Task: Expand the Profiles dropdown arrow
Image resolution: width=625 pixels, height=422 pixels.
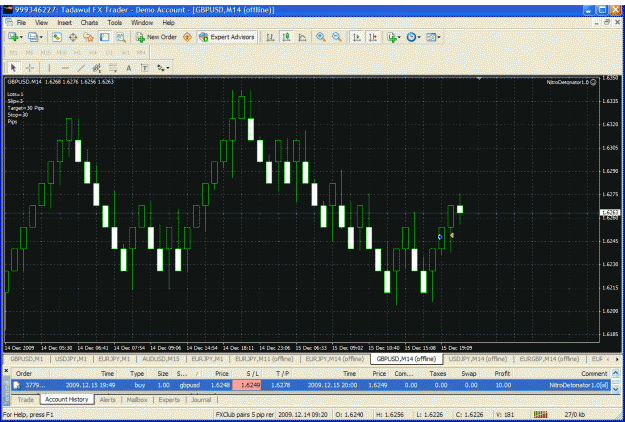Action: pos(41,37)
